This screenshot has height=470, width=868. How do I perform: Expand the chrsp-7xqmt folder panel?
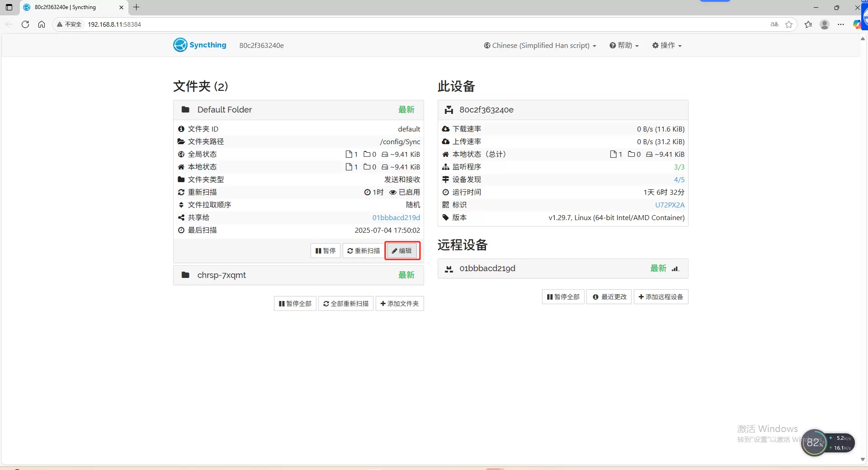coord(222,275)
